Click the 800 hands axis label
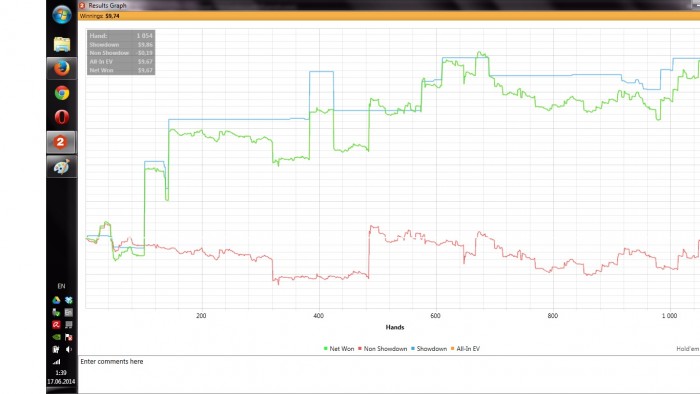Screen dimensions: 700x394 pyautogui.click(x=553, y=316)
